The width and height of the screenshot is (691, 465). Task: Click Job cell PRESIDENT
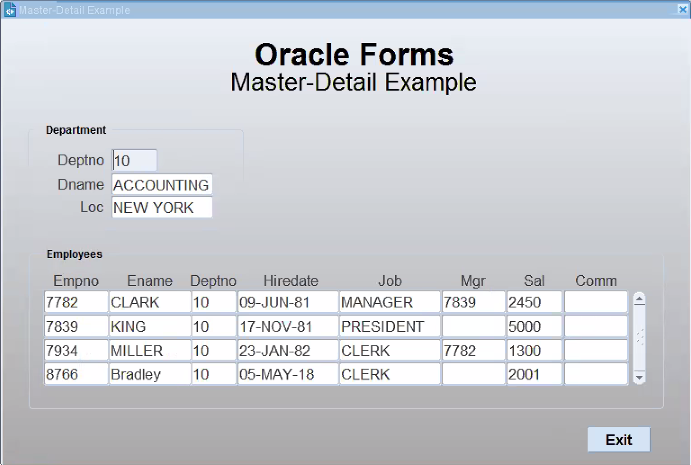390,326
